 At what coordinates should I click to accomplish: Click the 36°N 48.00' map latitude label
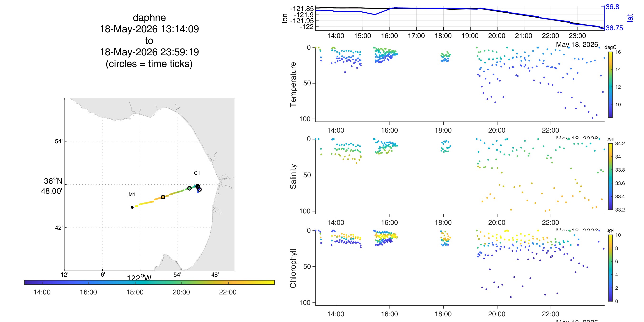coord(52,186)
